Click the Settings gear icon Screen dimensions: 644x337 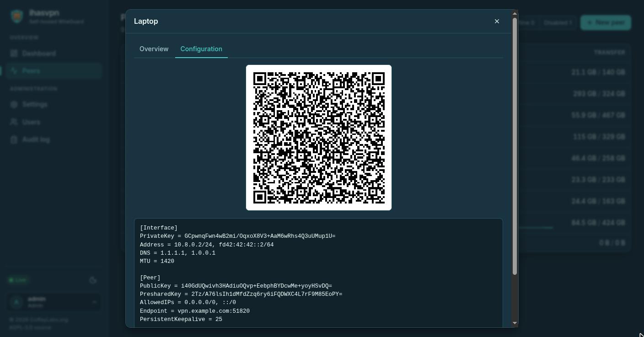[x=14, y=104]
